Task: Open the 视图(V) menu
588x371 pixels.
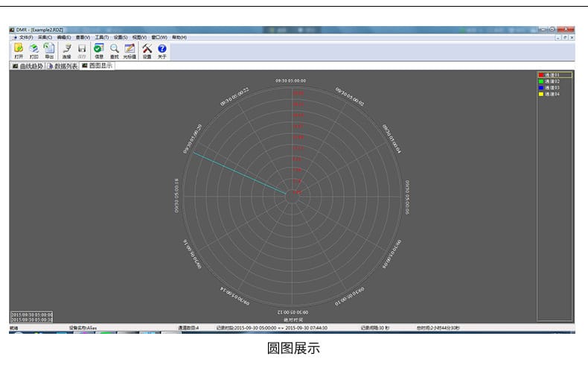Action: point(139,37)
